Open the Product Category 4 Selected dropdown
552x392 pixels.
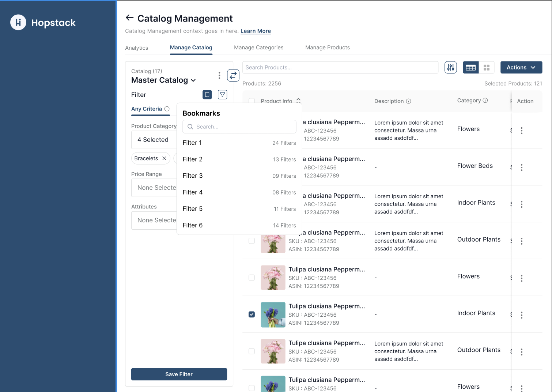154,140
